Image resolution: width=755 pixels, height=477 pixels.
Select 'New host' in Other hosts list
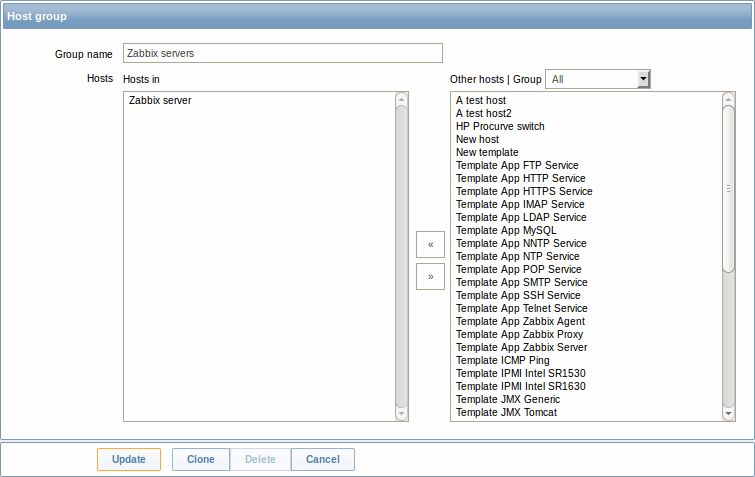[x=477, y=139]
